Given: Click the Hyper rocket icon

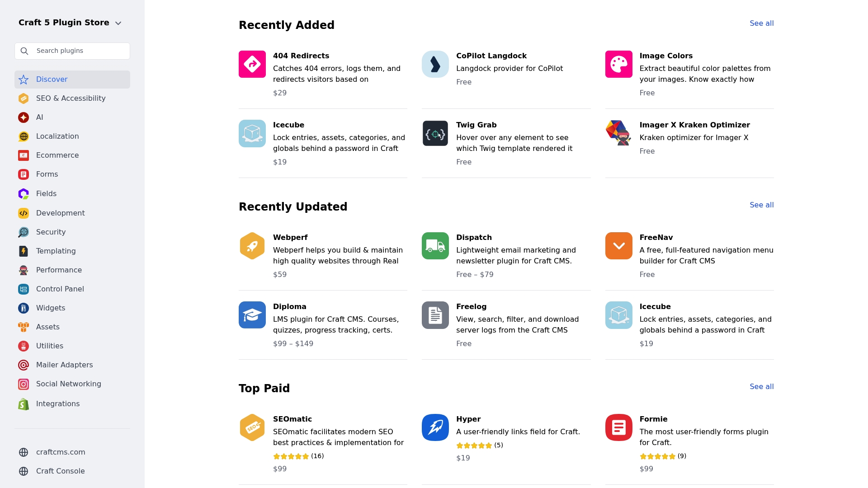Looking at the screenshot, I should tap(435, 427).
